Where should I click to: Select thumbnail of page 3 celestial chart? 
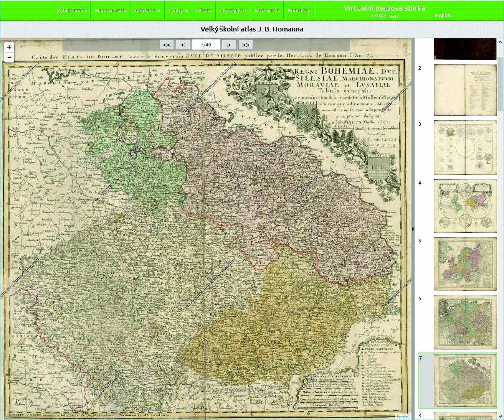coord(465,148)
